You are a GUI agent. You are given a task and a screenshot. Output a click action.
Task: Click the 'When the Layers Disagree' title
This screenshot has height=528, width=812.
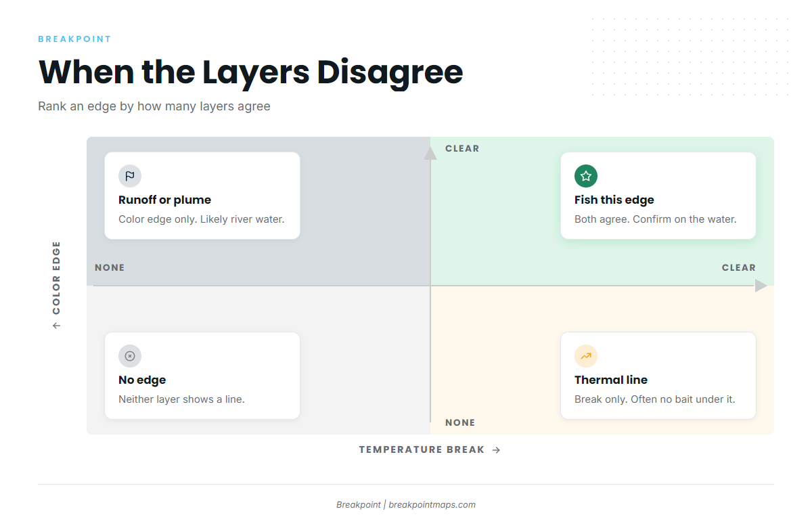pyautogui.click(x=251, y=72)
